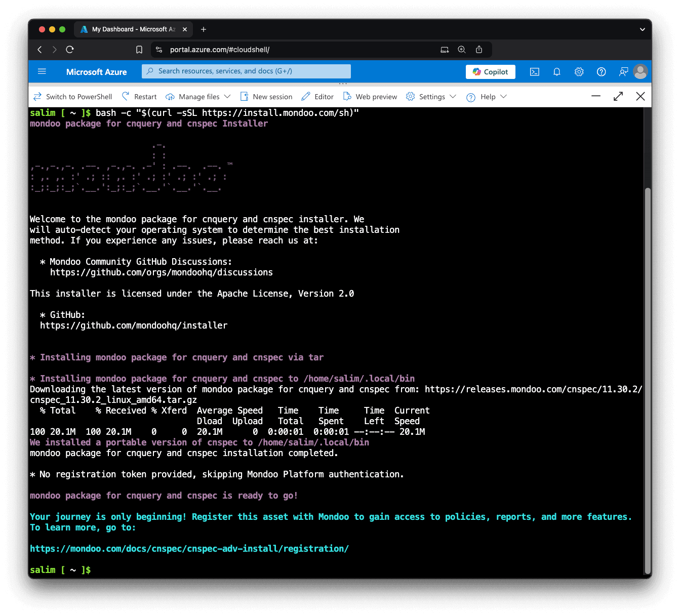Screen dimensions: 680x616
Task: Click the Azure settings gear icon
Action: click(579, 72)
